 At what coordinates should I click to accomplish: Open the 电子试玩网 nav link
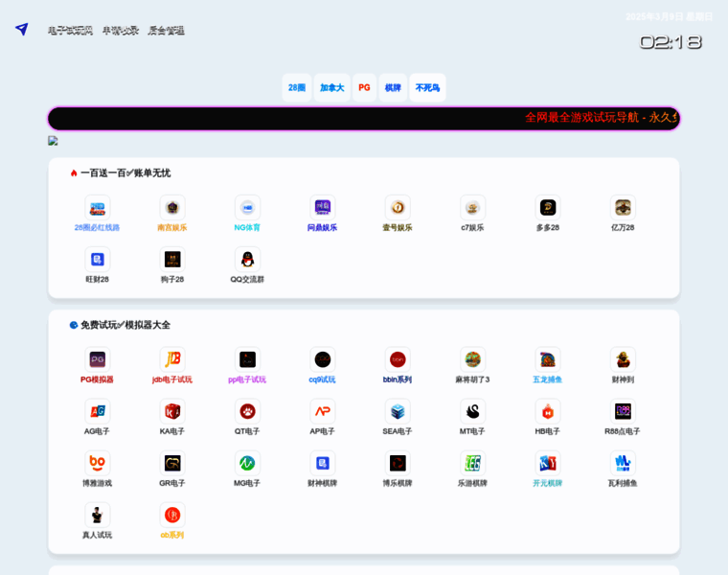point(70,31)
